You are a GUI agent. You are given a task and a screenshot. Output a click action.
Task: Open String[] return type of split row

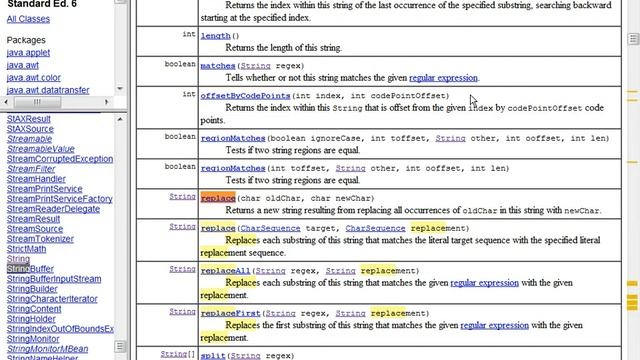(178, 354)
